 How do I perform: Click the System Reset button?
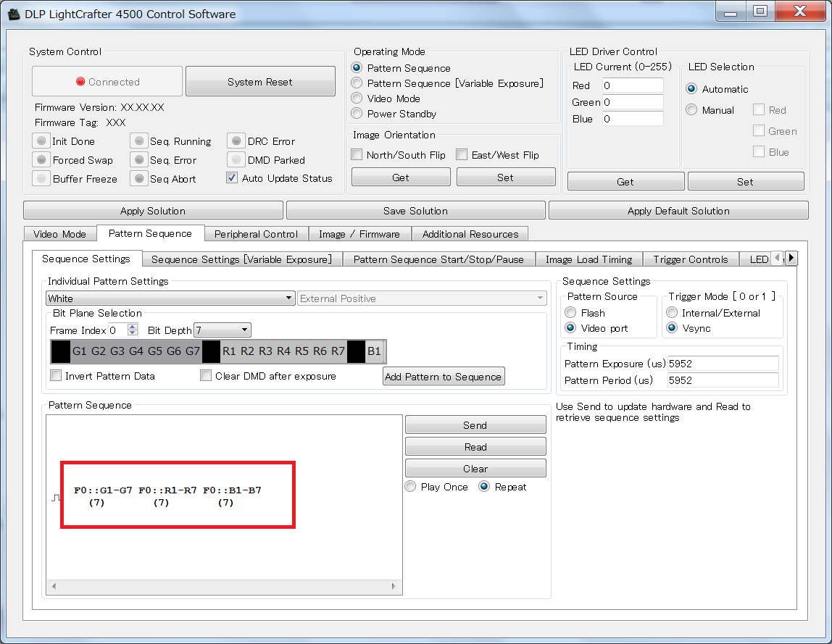click(x=260, y=82)
